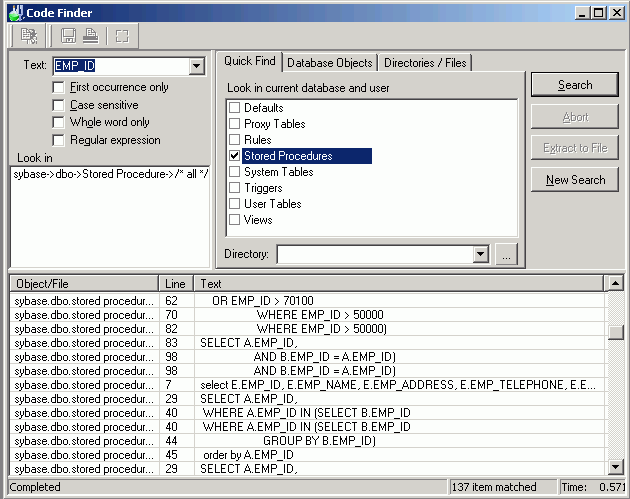Sort results by Line column header
Viewport: 630px width, 499px height.
click(176, 284)
